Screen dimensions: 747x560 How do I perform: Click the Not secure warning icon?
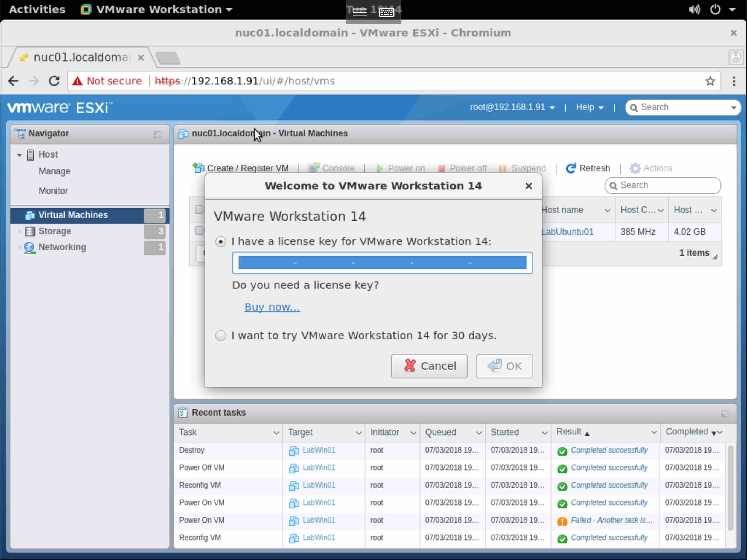click(77, 81)
